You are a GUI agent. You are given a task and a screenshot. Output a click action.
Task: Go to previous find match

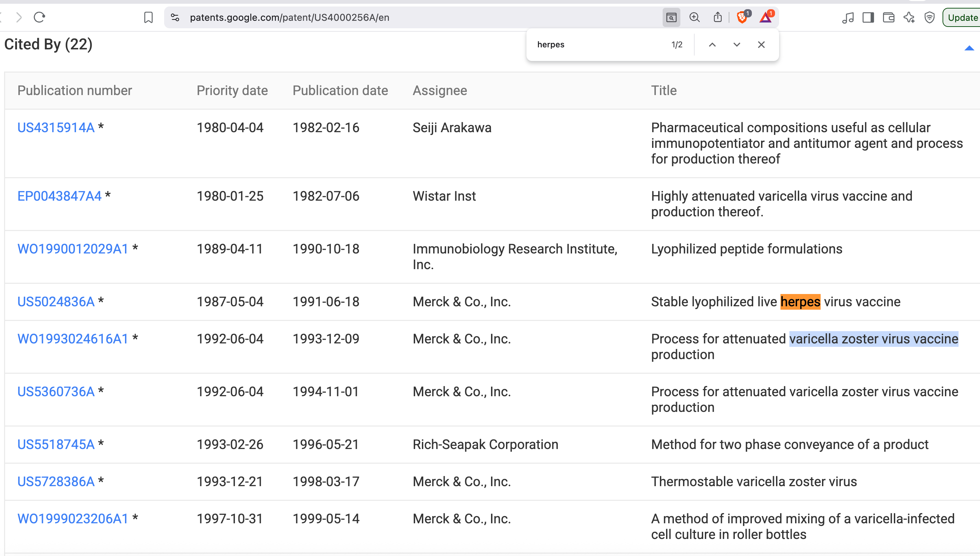pos(712,45)
